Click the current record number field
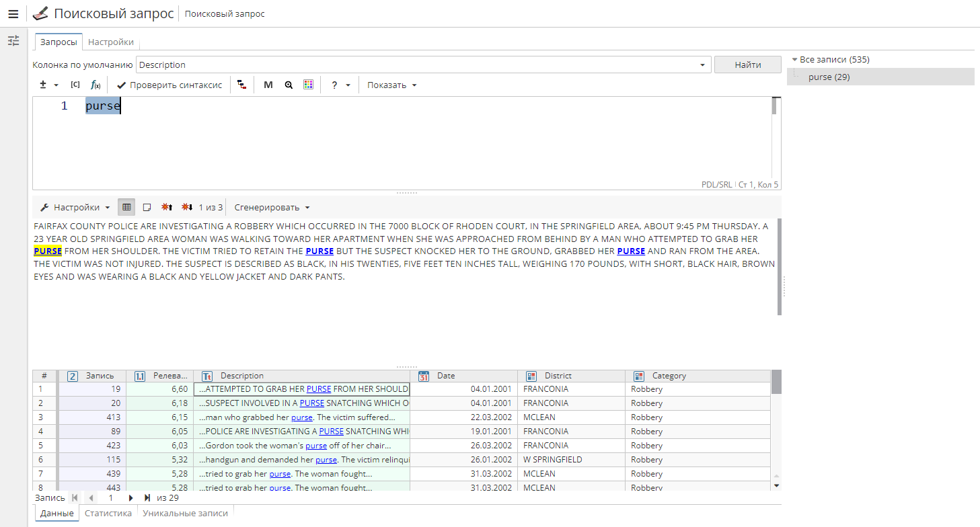The image size is (980, 527). [x=111, y=498]
